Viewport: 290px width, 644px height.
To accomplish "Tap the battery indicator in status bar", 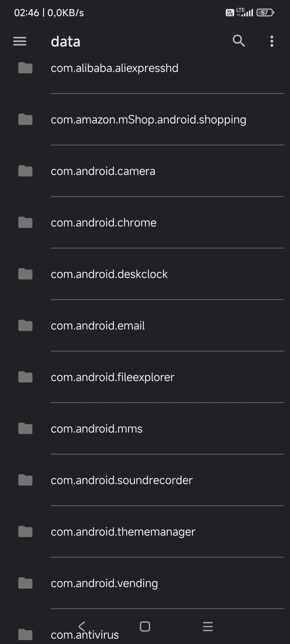I will point(265,13).
